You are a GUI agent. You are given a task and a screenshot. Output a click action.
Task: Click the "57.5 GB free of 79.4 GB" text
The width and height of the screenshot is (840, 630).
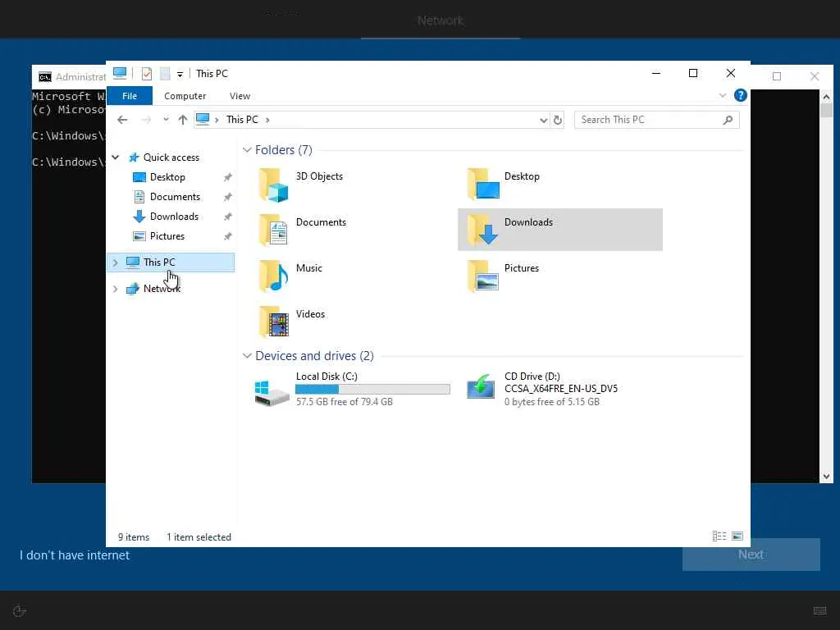[345, 402]
